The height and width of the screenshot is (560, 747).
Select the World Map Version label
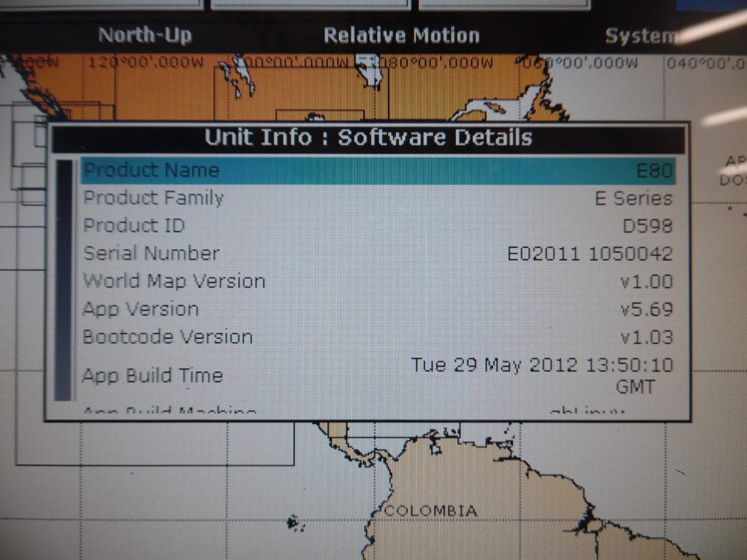pos(174,281)
